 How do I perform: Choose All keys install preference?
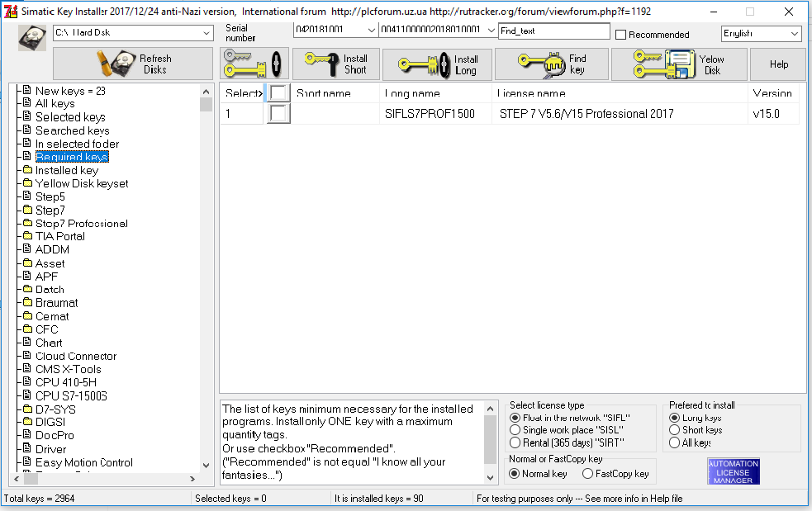[x=674, y=442]
